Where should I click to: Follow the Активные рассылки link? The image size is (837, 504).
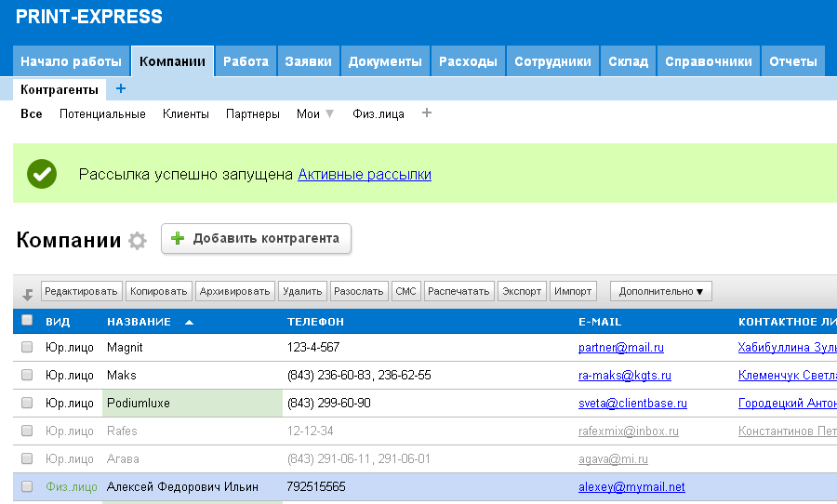(x=364, y=174)
